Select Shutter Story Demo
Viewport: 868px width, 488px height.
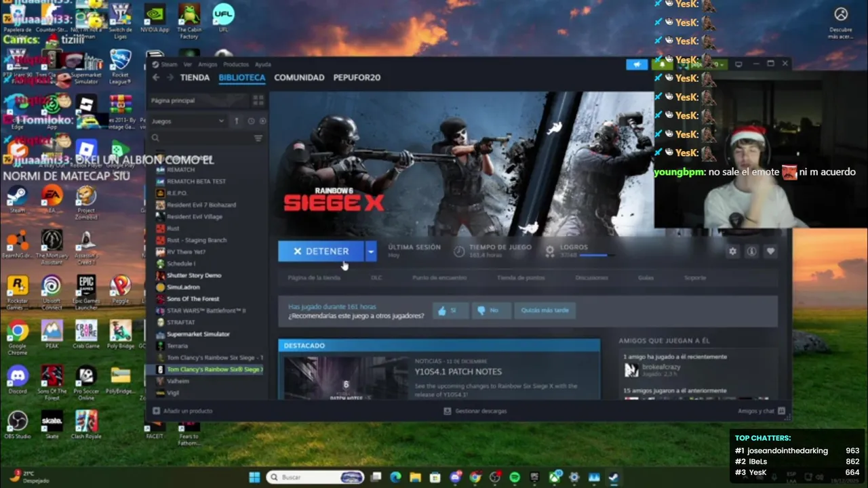pos(193,275)
